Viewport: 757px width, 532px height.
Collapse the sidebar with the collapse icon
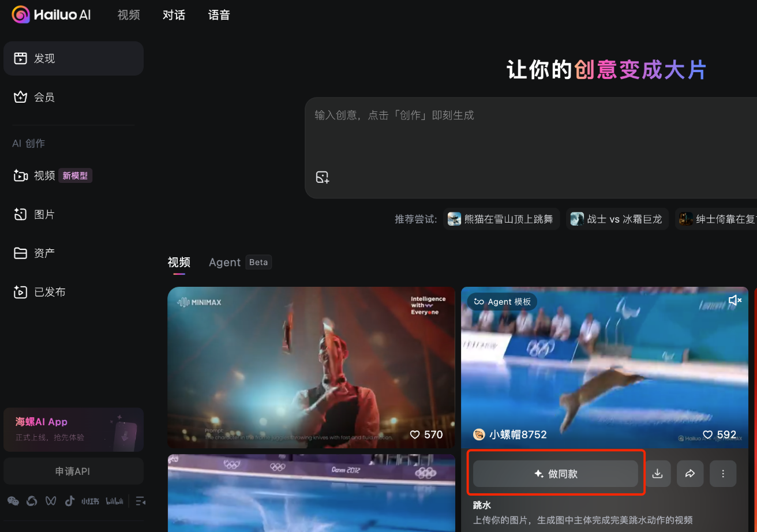140,501
